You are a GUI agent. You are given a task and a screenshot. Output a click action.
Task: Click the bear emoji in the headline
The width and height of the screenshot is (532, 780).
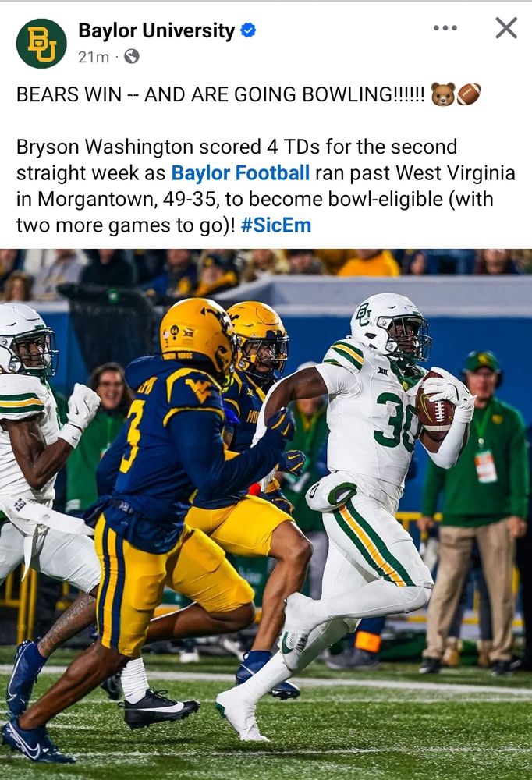tap(443, 94)
